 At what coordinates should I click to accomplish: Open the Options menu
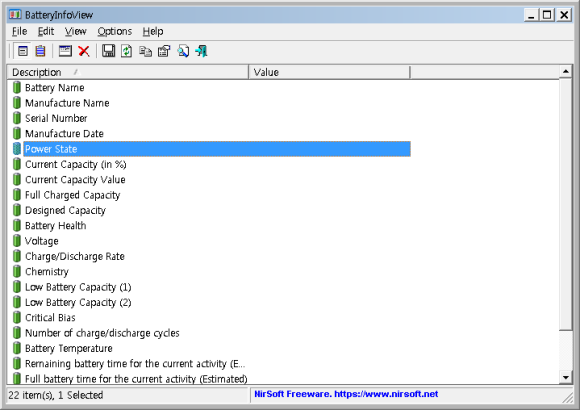point(115,31)
